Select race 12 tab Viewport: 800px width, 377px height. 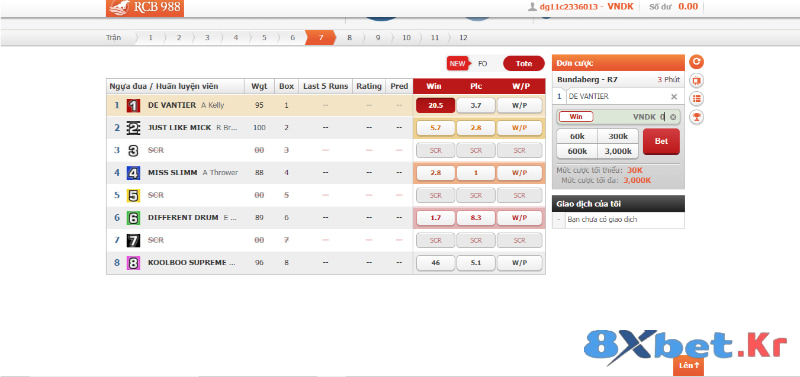click(463, 37)
